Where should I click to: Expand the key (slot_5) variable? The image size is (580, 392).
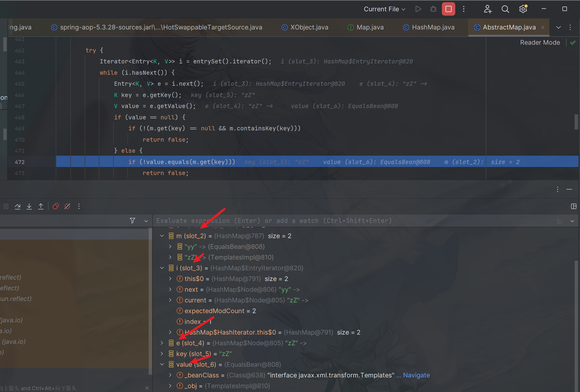tap(162, 354)
